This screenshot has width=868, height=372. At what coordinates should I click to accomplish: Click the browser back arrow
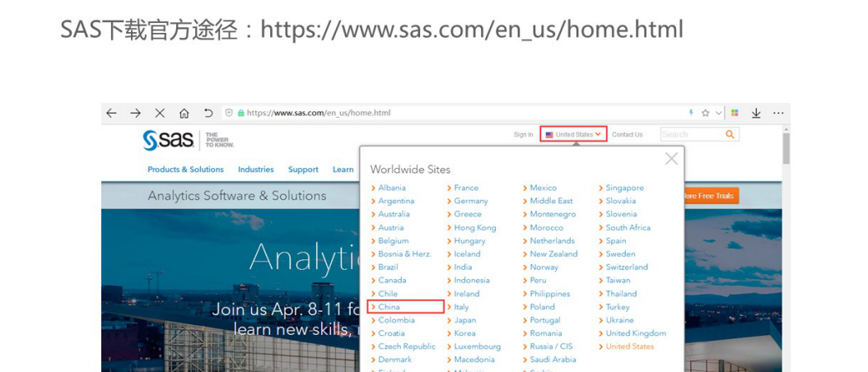tap(112, 114)
